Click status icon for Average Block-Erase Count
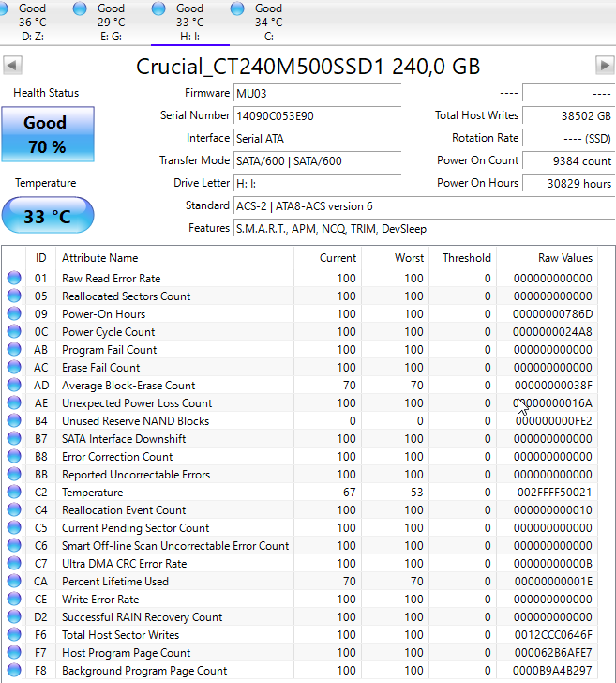The width and height of the screenshot is (616, 683). click(14, 385)
